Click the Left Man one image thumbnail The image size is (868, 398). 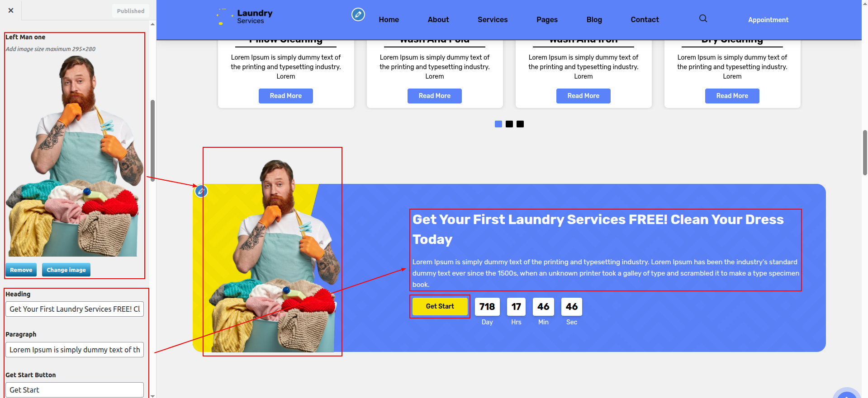(x=74, y=156)
